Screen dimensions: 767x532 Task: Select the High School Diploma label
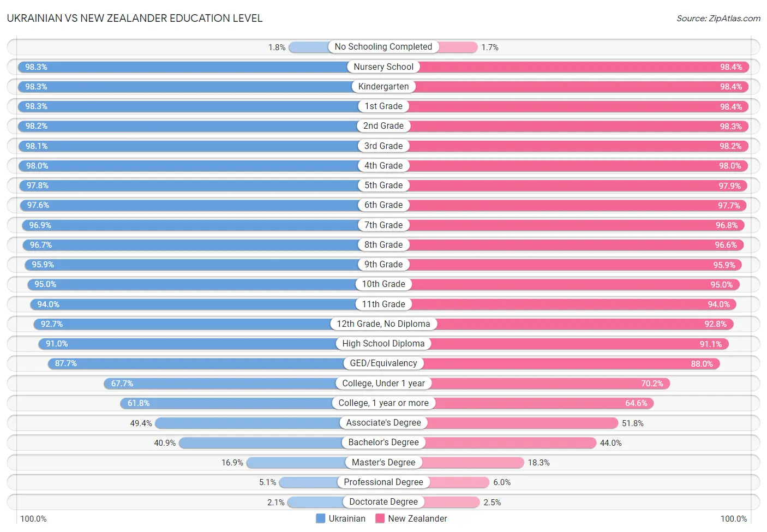click(383, 344)
